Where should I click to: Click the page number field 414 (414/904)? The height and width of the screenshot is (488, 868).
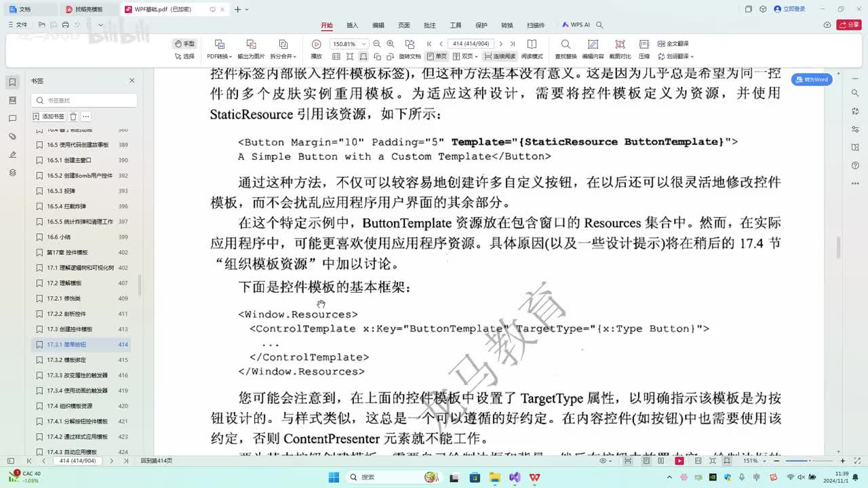[x=471, y=44]
